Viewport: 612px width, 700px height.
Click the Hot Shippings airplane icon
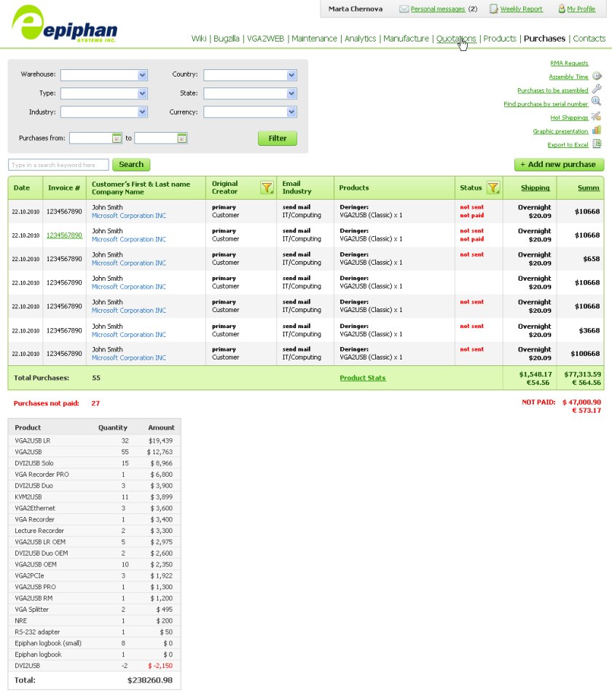pos(597,117)
